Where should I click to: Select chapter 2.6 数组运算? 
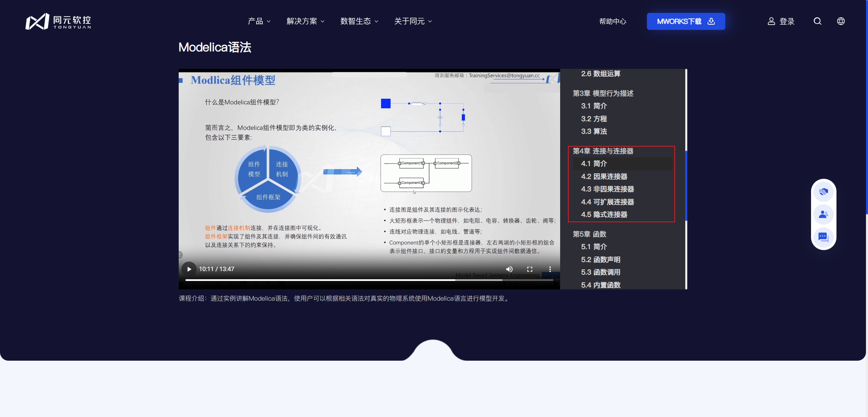pyautogui.click(x=600, y=74)
